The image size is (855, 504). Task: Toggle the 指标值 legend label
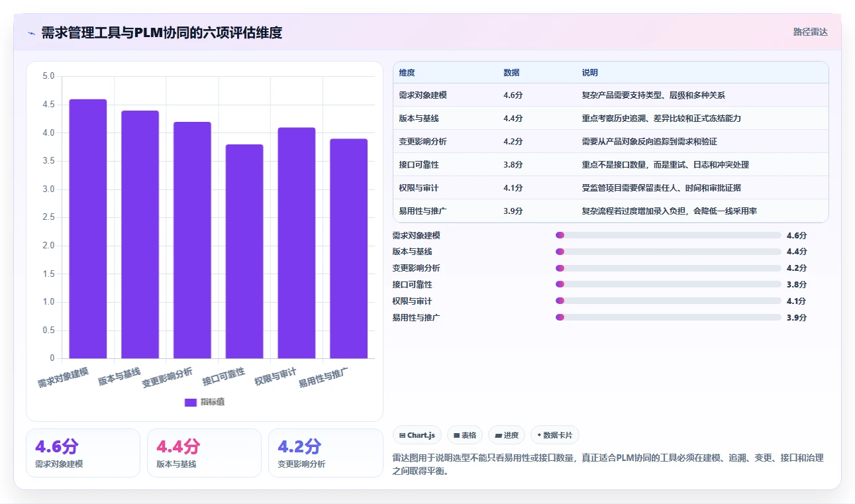(213, 402)
